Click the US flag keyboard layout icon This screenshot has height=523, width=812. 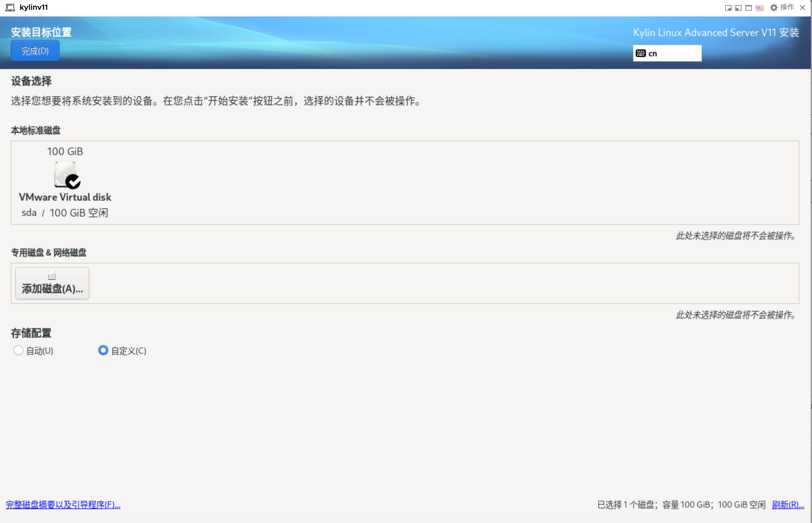tap(759, 8)
